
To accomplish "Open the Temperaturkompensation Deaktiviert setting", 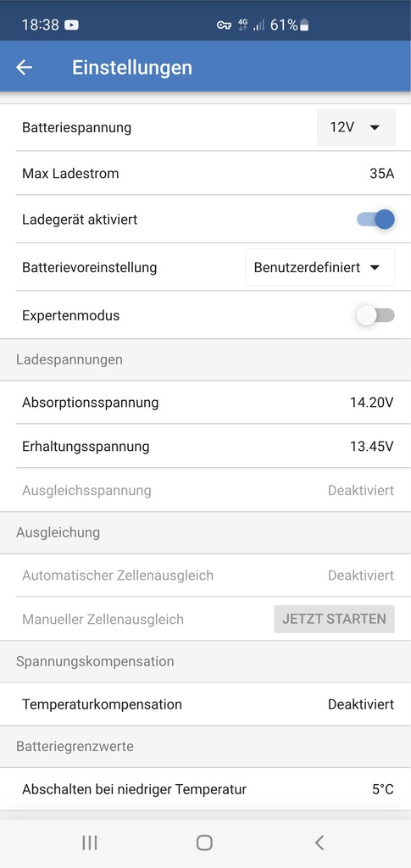I will (205, 704).
